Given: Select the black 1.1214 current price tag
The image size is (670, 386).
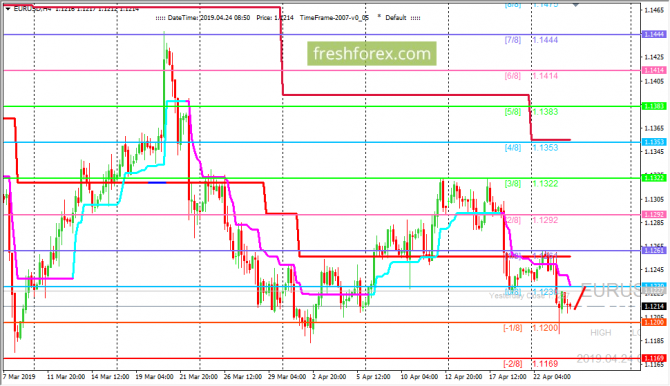Looking at the screenshot, I should (x=654, y=306).
